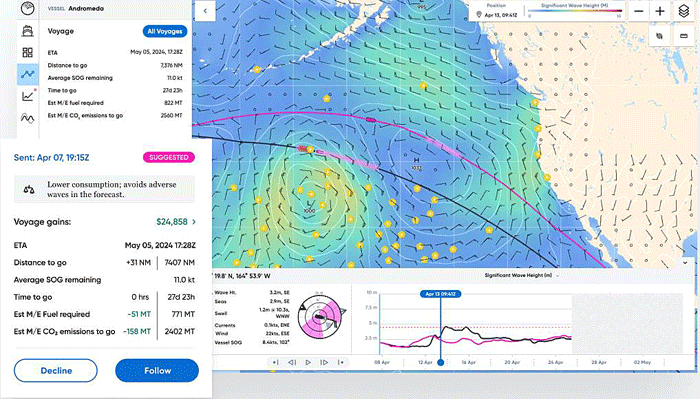
Task: Open the wave conditions icon in the sidebar
Action: point(27,118)
